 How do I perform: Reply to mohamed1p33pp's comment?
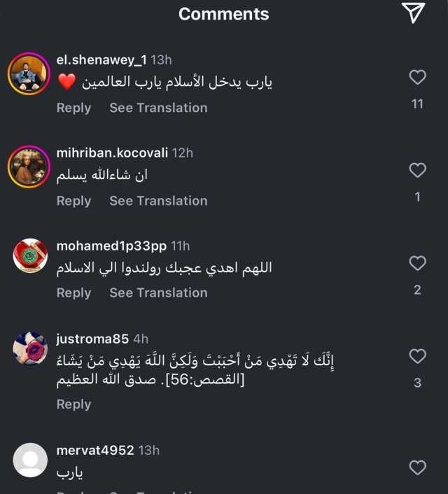coord(73,293)
